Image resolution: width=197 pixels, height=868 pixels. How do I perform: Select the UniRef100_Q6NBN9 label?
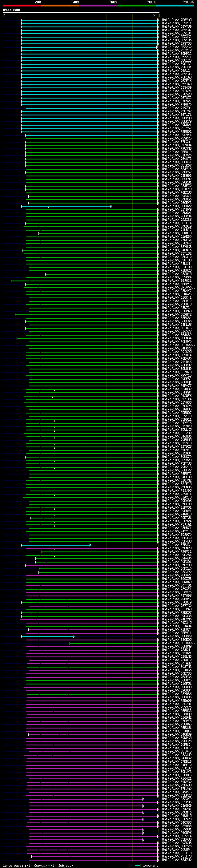pyautogui.click(x=177, y=647)
